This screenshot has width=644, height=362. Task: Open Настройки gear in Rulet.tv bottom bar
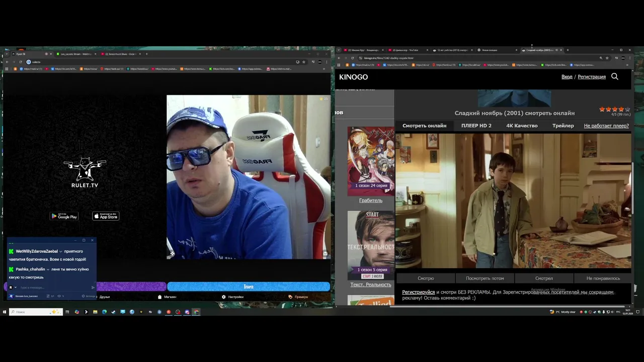coord(224,297)
